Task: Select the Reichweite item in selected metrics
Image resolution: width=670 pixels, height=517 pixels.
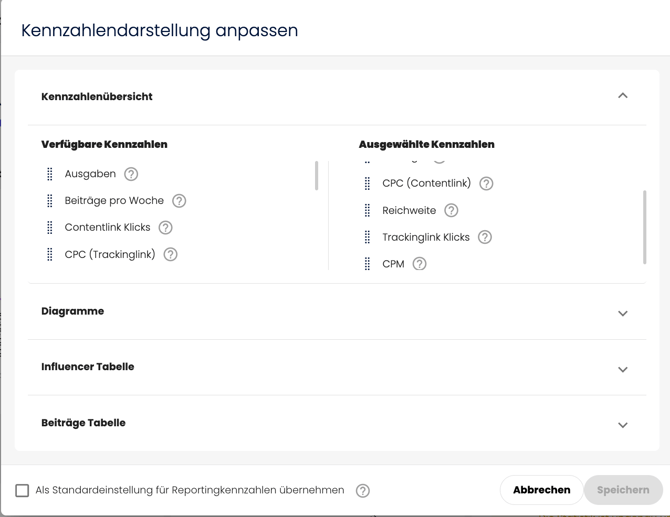Action: pos(409,210)
